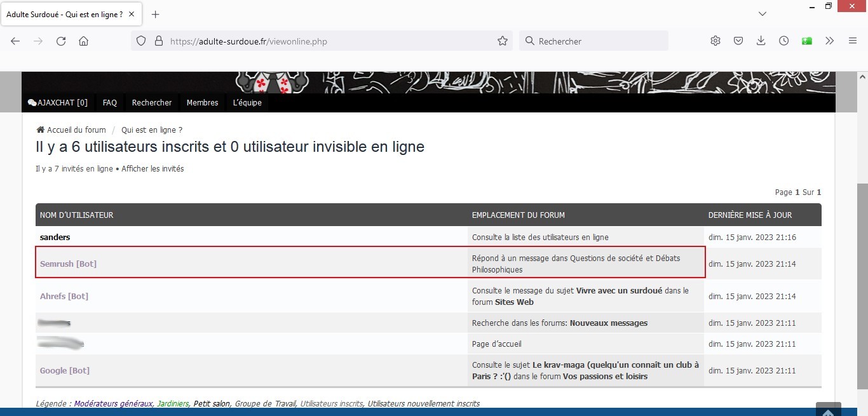Click the green extension icon
Image resolution: width=868 pixels, height=416 pixels.
[x=807, y=41]
